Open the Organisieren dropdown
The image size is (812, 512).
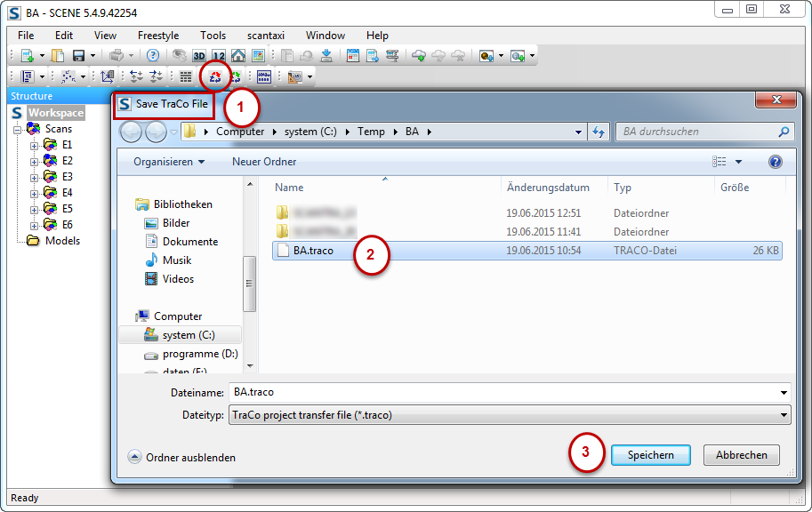pyautogui.click(x=169, y=162)
